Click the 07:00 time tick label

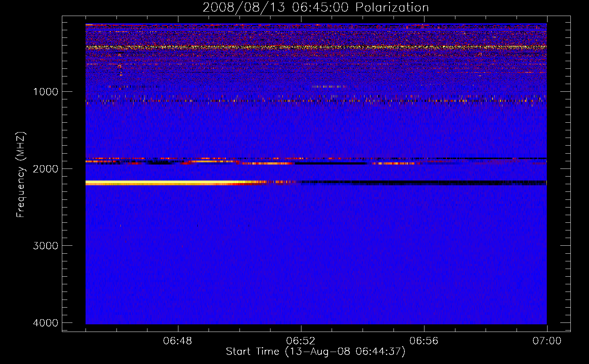point(547,341)
